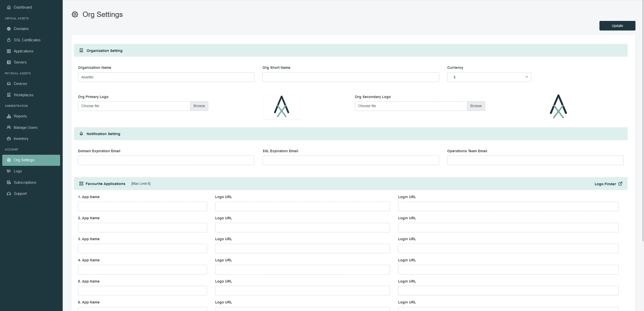
Task: Click the page vertical scrollbar
Action: (643, 121)
